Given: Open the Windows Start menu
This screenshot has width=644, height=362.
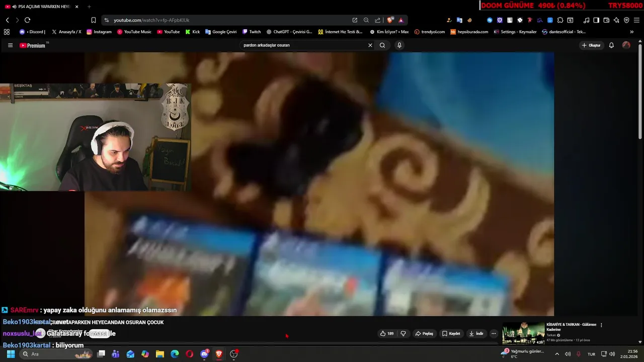Looking at the screenshot, I should coord(10,354).
